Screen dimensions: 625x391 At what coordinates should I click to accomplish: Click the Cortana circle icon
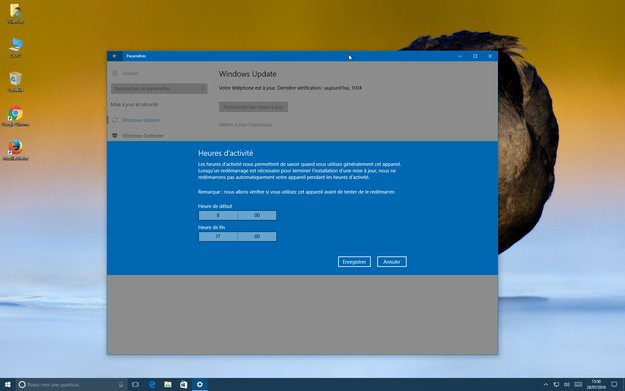coord(22,385)
